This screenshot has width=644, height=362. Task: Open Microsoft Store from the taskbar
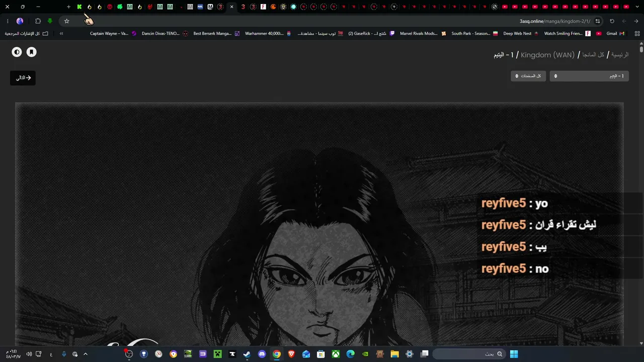321,354
